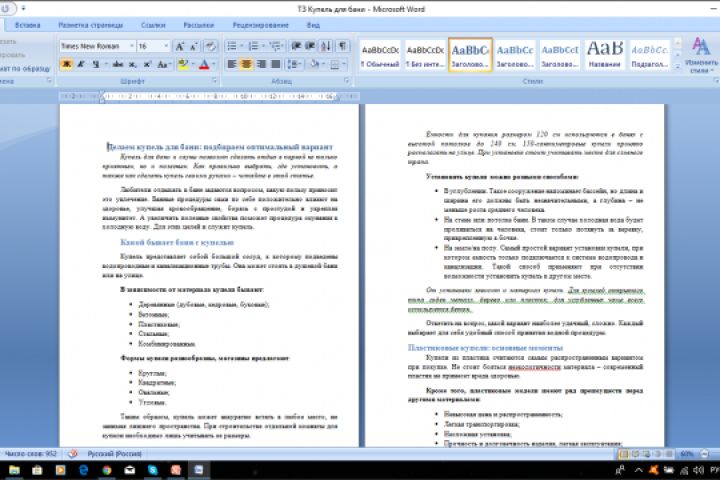Click the Sort icon

[x=326, y=46]
